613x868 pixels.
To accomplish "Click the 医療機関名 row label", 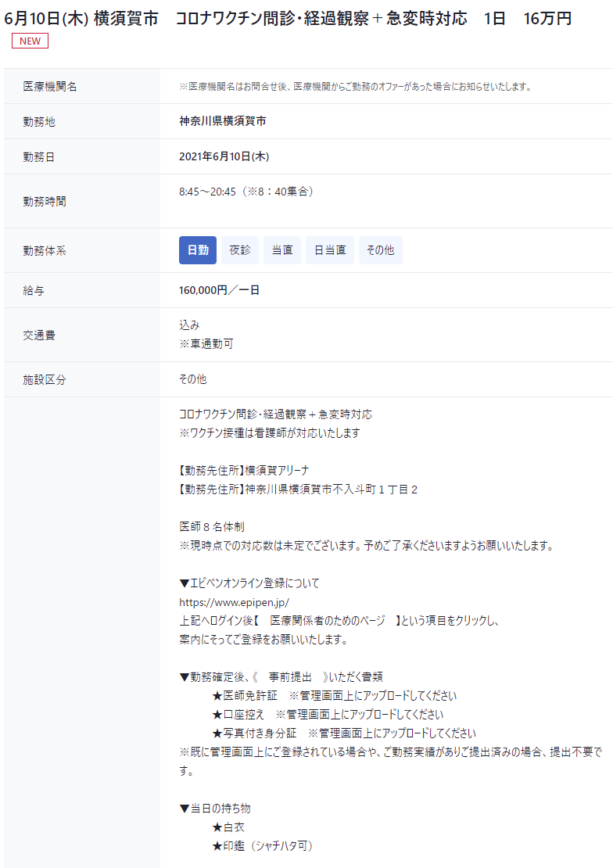I will pyautogui.click(x=50, y=86).
